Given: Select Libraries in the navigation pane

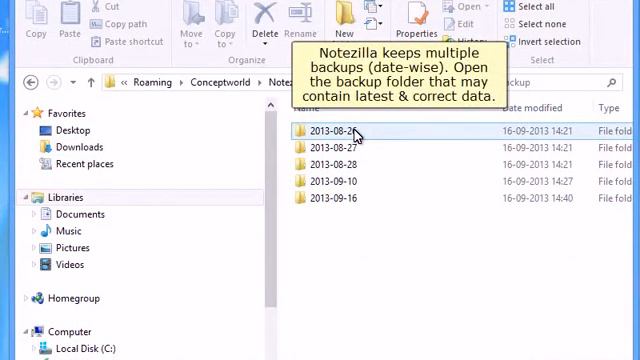Looking at the screenshot, I should pos(65,198).
